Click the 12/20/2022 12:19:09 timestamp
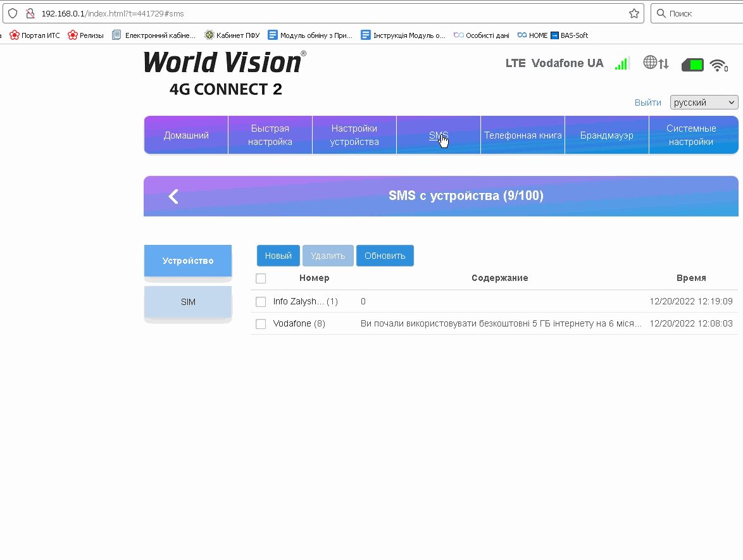 691,301
